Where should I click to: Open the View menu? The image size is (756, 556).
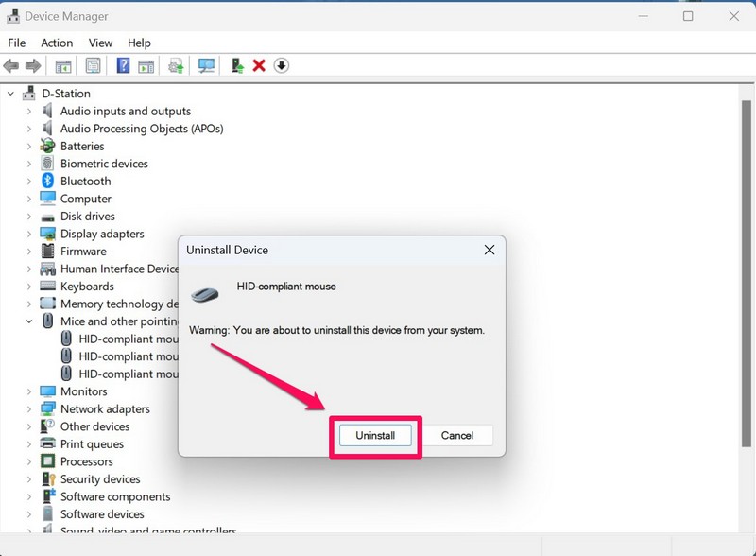tap(100, 43)
